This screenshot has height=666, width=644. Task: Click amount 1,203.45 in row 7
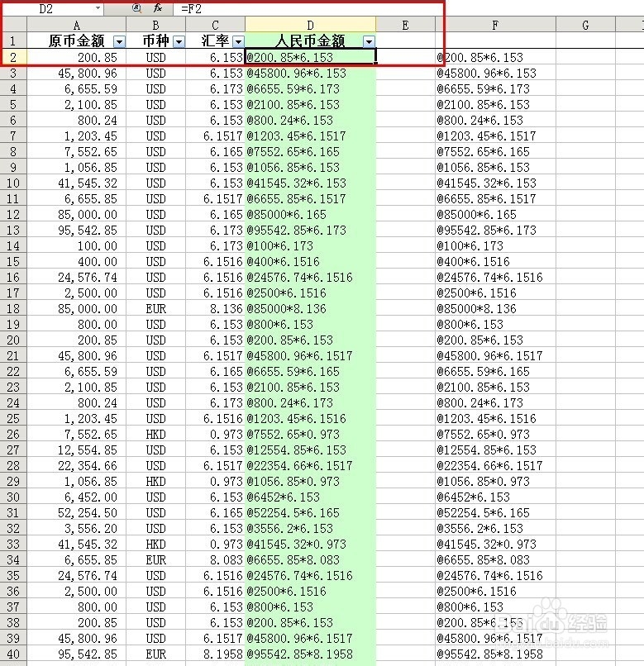[x=77, y=136]
